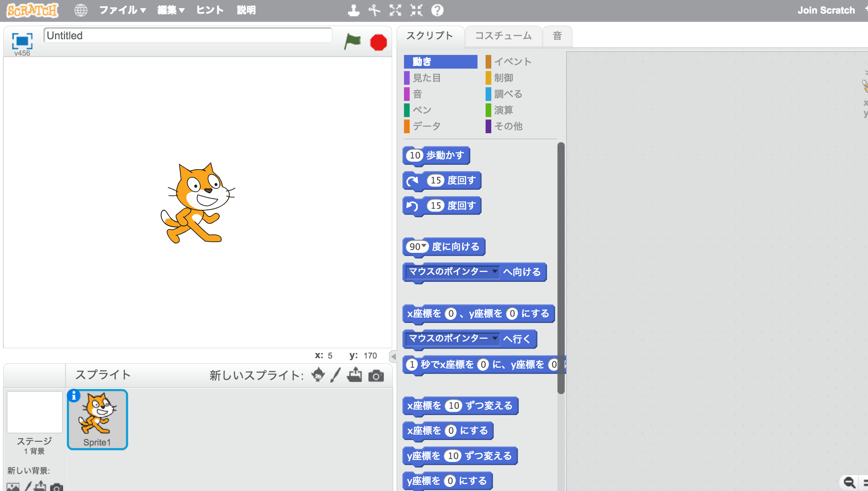Viewport: 868px width, 491px height.
Task: Select the shrink sprite tool
Action: pos(416,10)
